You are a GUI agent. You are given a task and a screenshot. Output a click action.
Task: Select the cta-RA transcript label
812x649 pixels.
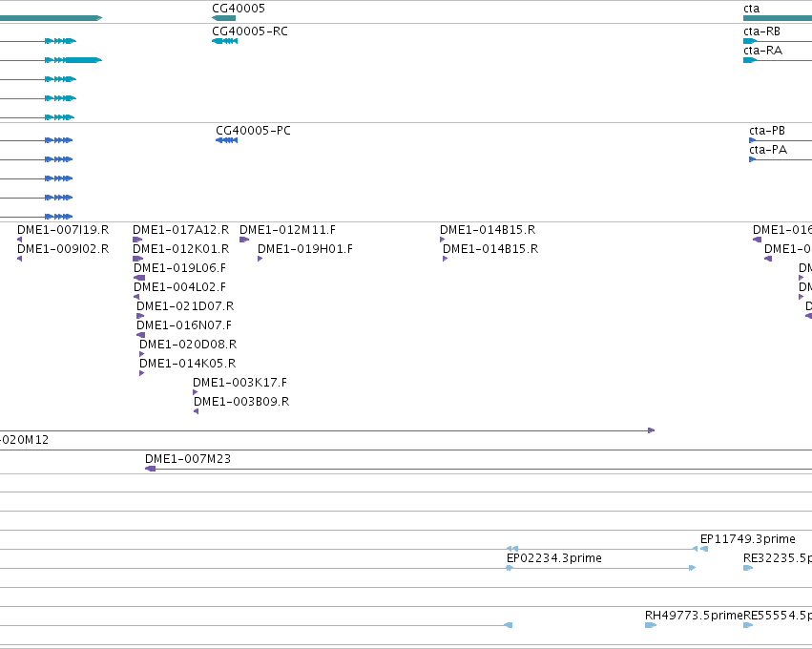[762, 51]
